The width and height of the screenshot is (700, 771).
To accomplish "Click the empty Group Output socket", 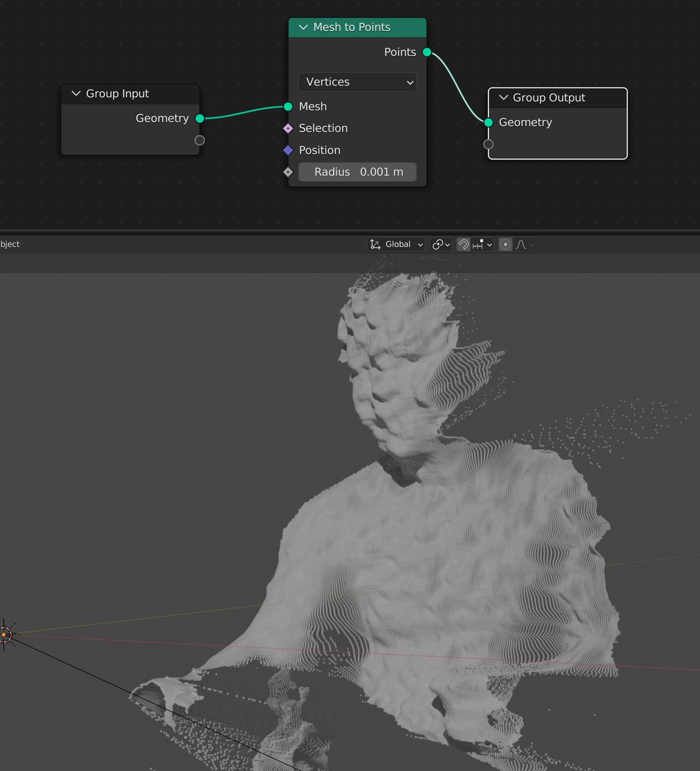I will [x=489, y=144].
